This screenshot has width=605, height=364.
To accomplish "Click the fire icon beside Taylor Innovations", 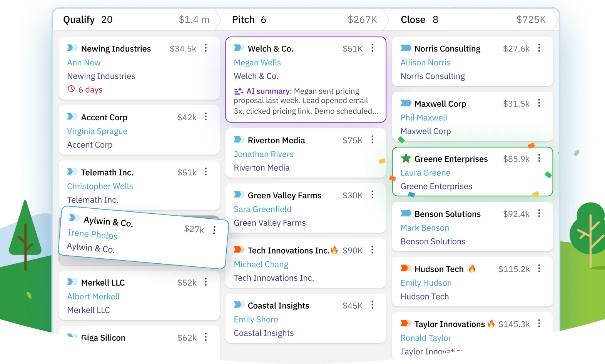I will pos(491,324).
